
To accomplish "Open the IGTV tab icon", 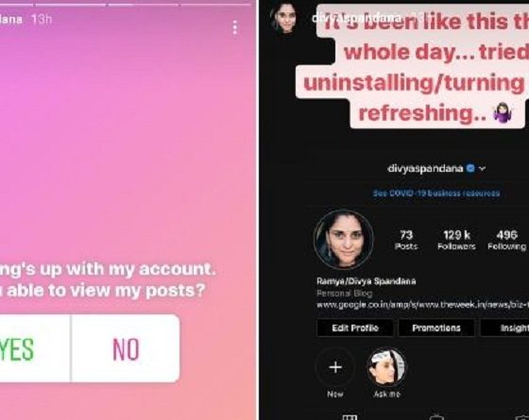I will point(436,417).
